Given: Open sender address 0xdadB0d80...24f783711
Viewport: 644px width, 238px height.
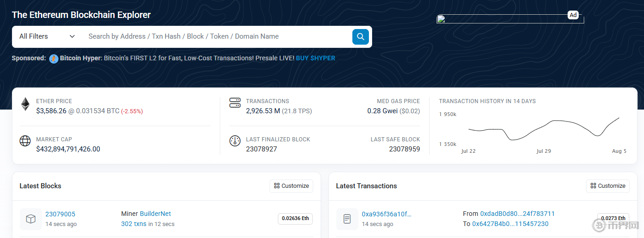Looking at the screenshot, I should tap(517, 214).
